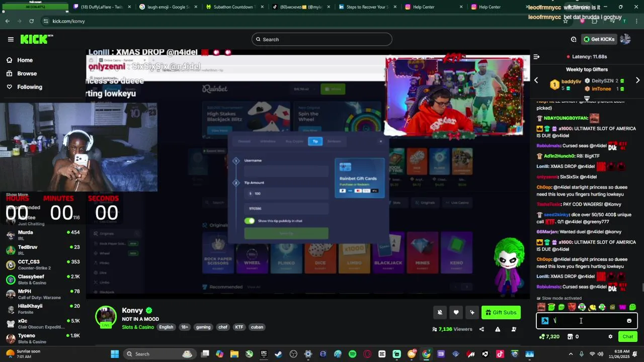Open Classybeef channel in sidebar
The width and height of the screenshot is (644, 362).
[x=43, y=280]
